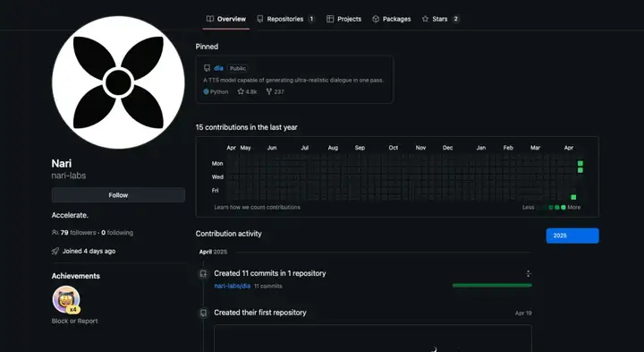The width and height of the screenshot is (644, 352).
Task: Click the star icon beside Stars tab
Action: (x=425, y=19)
